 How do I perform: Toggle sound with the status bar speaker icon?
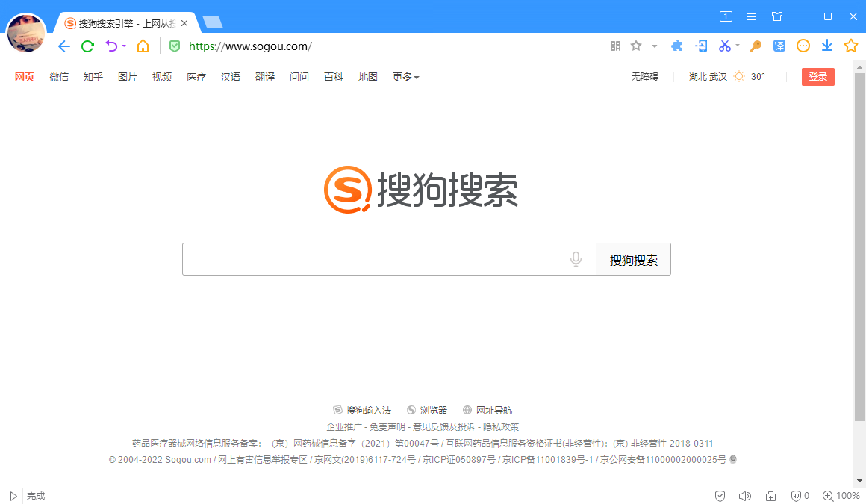coord(744,496)
